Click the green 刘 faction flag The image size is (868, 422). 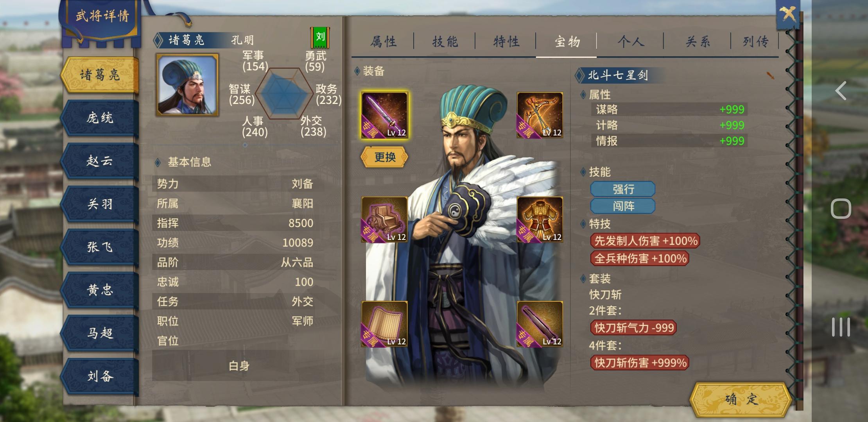[x=320, y=38]
